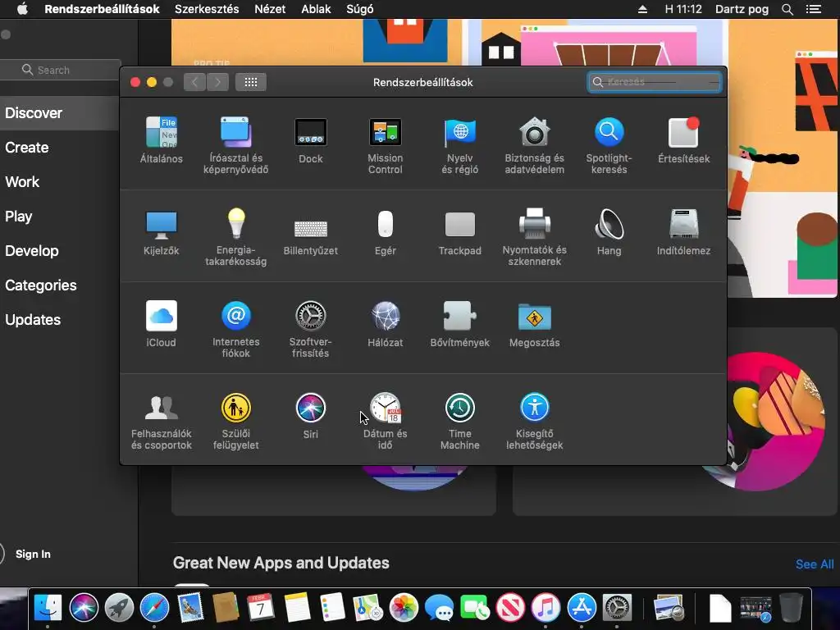Viewport: 840px width, 630px height.
Task: Select Updates in App Store sidebar
Action: (33, 320)
